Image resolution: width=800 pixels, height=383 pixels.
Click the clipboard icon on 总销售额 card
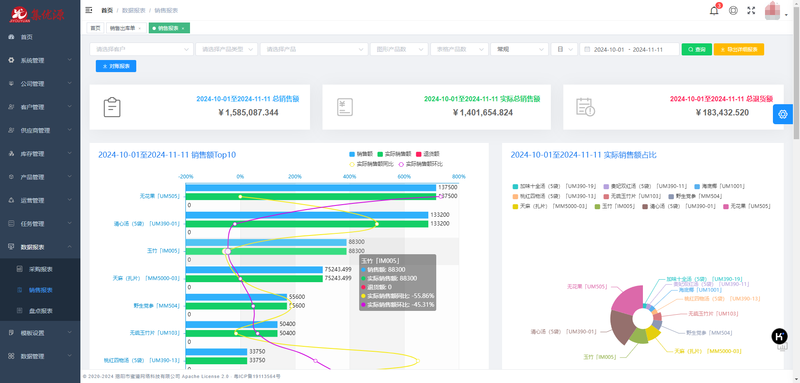pyautogui.click(x=112, y=107)
